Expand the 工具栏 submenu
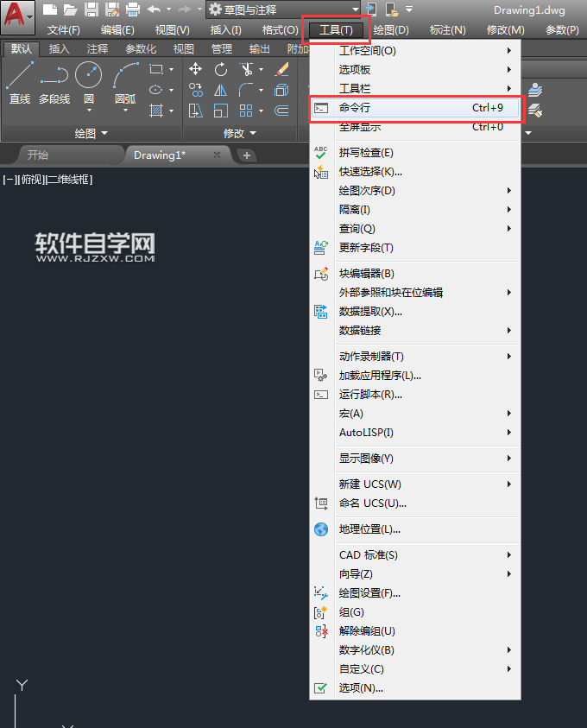 point(415,88)
